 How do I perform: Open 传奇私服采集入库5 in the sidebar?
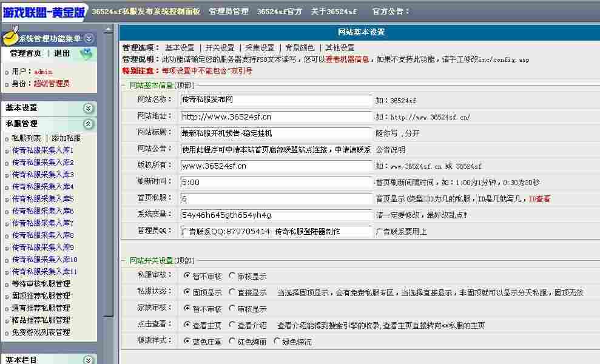tap(43, 199)
